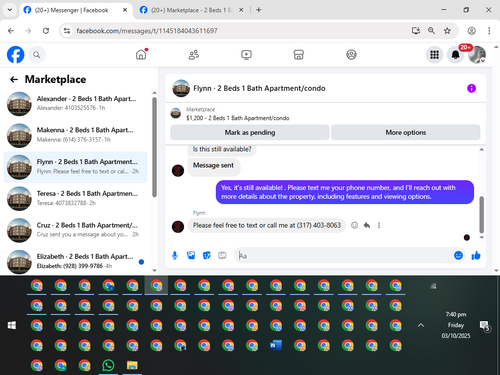Switch to the Marketplace 2 Beds tab

[x=191, y=10]
